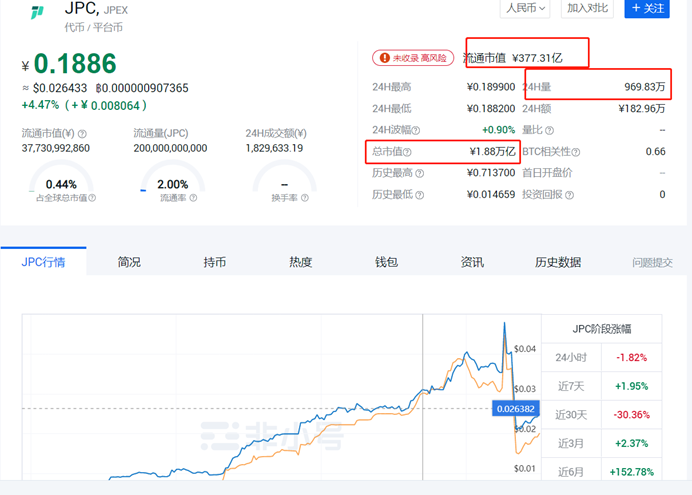
Task: Click the BTC相关性 value 0.66
Action: point(655,152)
